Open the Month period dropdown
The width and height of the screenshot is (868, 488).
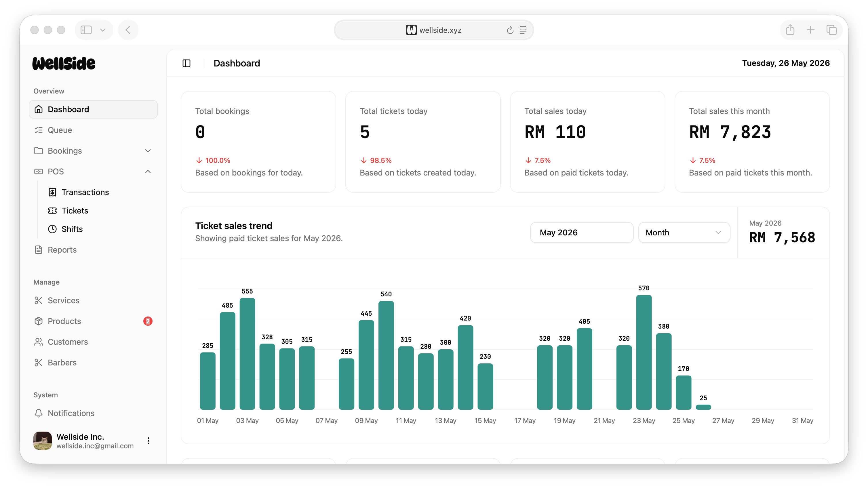tap(684, 232)
